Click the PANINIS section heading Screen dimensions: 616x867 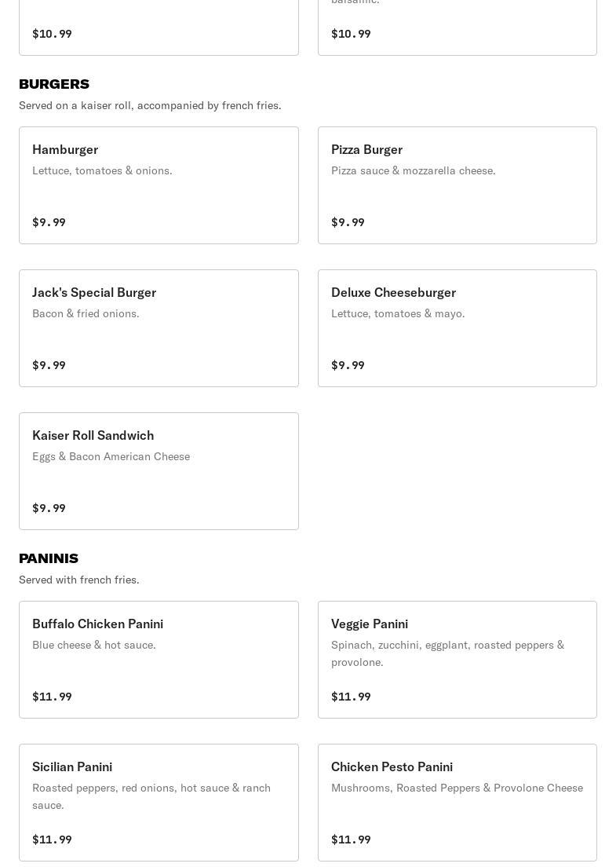tap(49, 558)
